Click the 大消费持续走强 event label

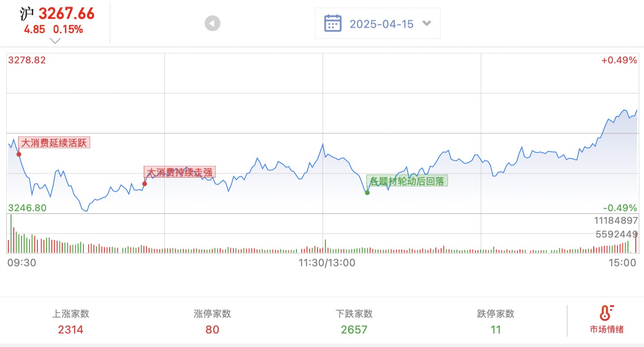(180, 172)
